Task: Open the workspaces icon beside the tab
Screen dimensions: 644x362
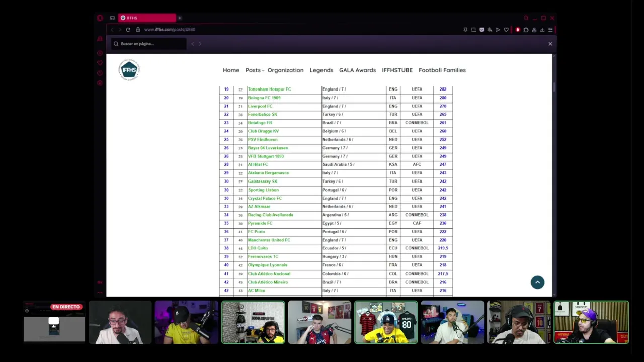Action: click(112, 18)
